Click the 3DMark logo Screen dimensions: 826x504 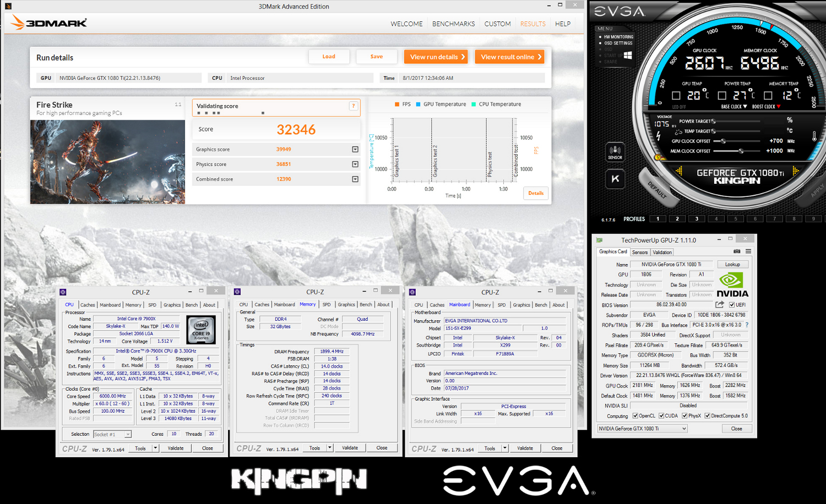click(49, 23)
